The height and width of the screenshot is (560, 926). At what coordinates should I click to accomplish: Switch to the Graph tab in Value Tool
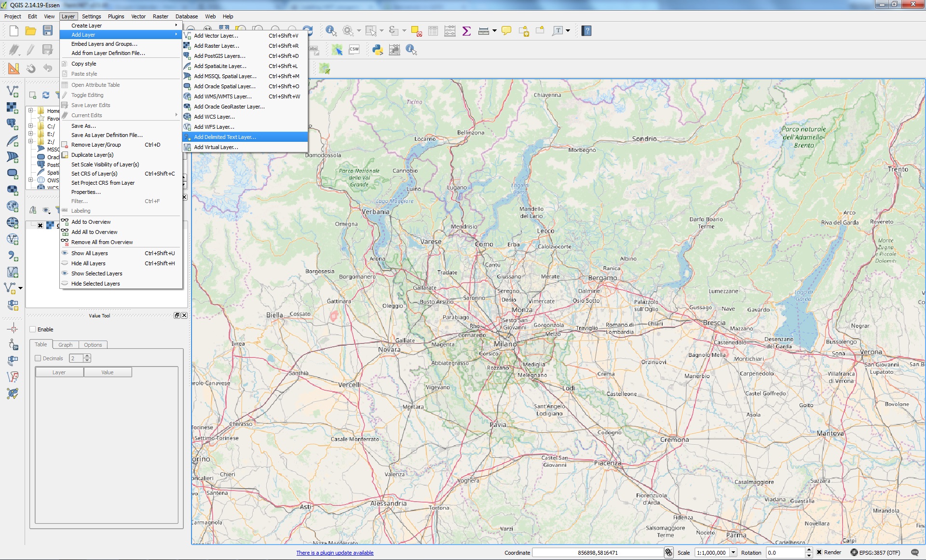coord(65,345)
